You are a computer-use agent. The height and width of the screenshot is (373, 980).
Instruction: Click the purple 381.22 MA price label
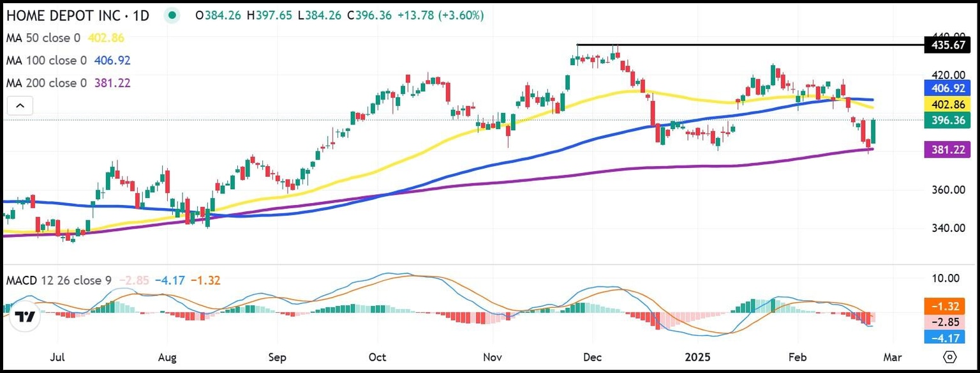point(947,150)
